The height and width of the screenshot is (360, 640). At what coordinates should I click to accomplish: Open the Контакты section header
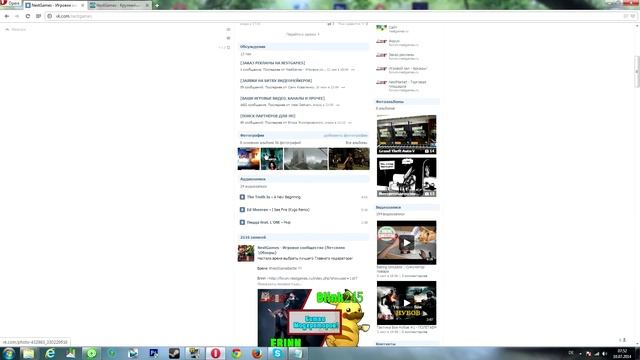tap(386, 344)
